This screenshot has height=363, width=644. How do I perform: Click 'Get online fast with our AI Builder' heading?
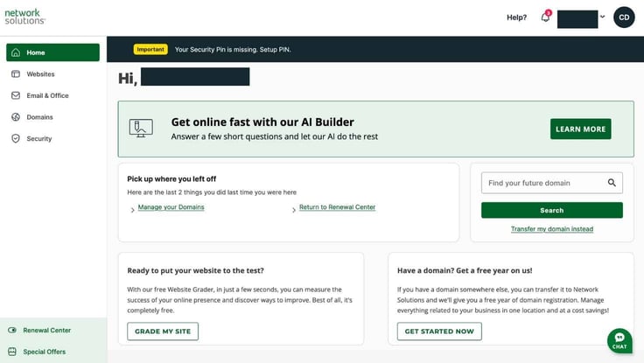[262, 122]
